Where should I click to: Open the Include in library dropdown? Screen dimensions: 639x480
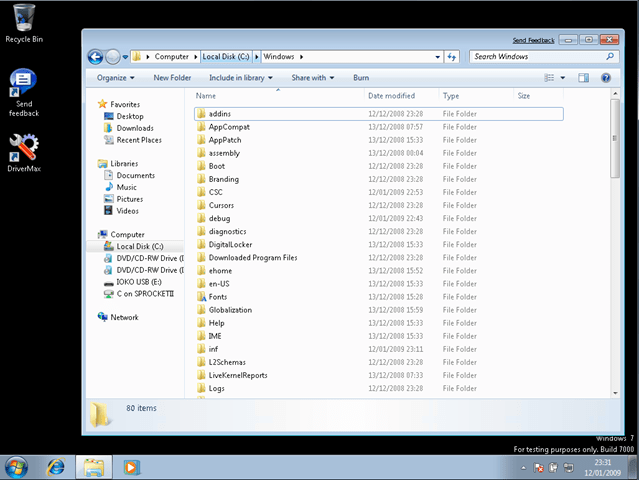click(x=240, y=78)
